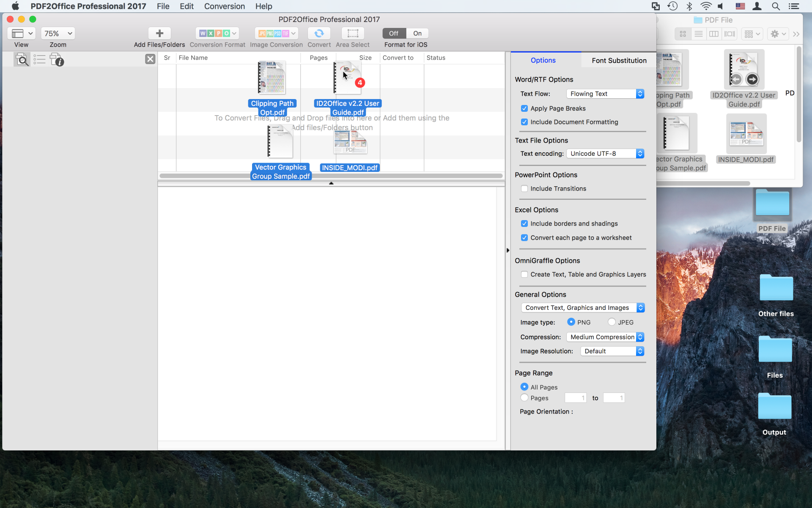Viewport: 812px width, 508px height.
Task: Click the Add Files/Folders icon
Action: [x=159, y=33]
